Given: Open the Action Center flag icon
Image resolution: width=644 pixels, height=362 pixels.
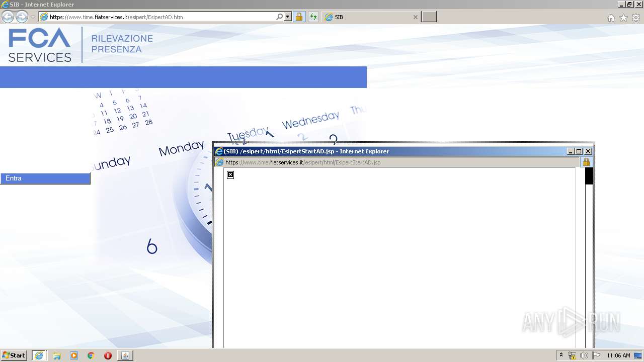Looking at the screenshot, I should 596,355.
